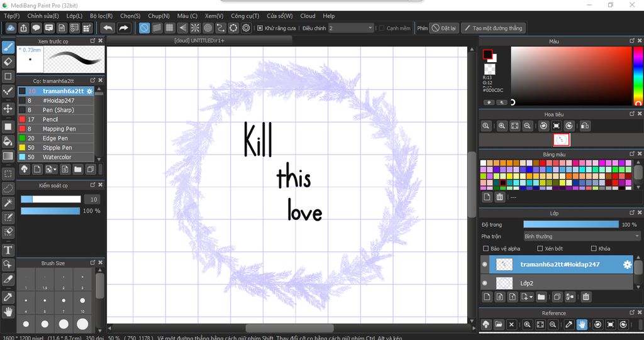Image resolution: width=644 pixels, height=340 pixels.
Task: Enable parallel lines snap
Action: [x=157, y=28]
